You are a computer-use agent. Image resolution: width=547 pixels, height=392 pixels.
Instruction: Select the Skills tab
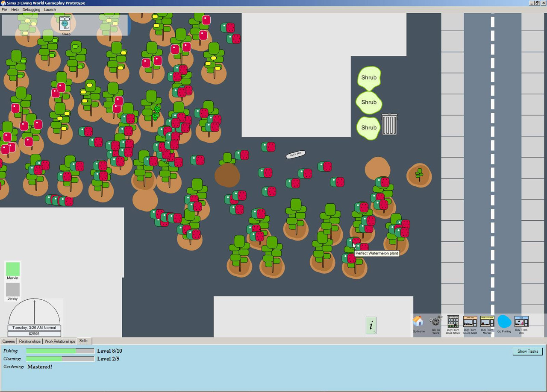[83, 341]
